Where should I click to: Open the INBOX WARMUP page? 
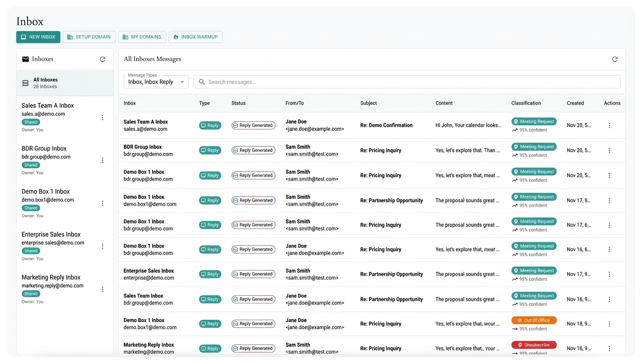[x=195, y=37]
